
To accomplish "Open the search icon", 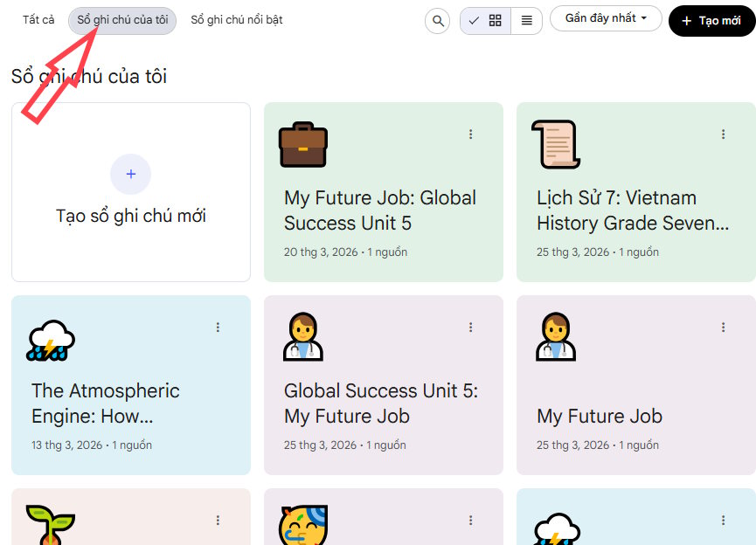I will click(x=437, y=20).
